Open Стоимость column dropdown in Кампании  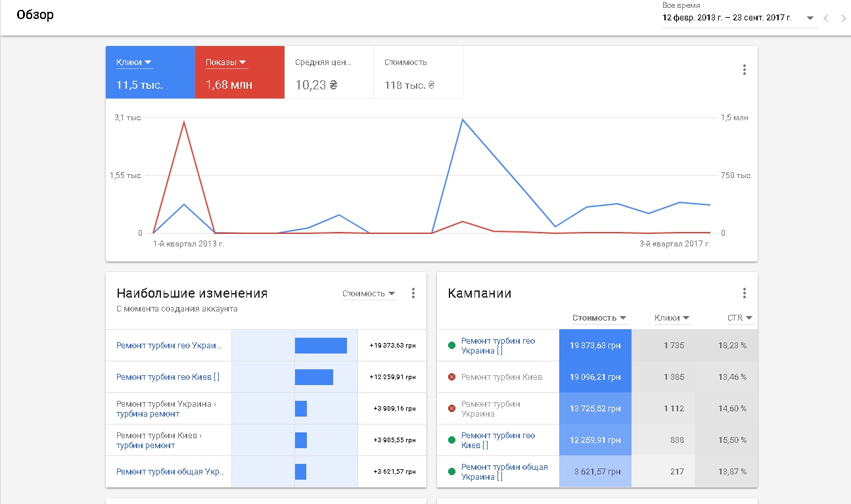(x=599, y=318)
